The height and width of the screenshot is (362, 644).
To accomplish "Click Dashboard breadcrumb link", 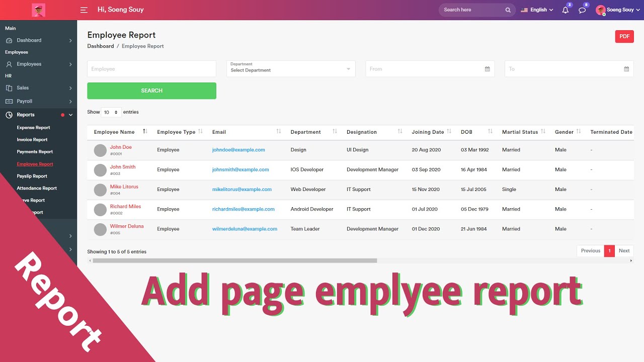I will [101, 46].
